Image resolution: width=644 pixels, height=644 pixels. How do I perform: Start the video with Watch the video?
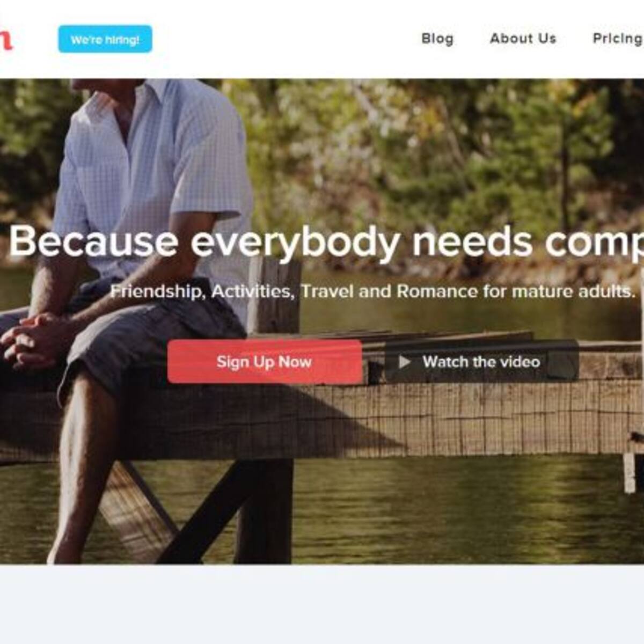(481, 362)
